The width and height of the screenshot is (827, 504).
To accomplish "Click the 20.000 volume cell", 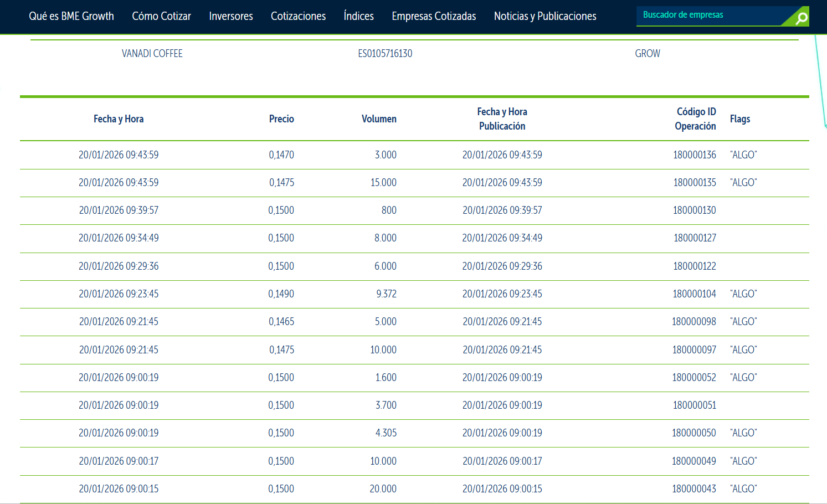I will click(x=383, y=489).
